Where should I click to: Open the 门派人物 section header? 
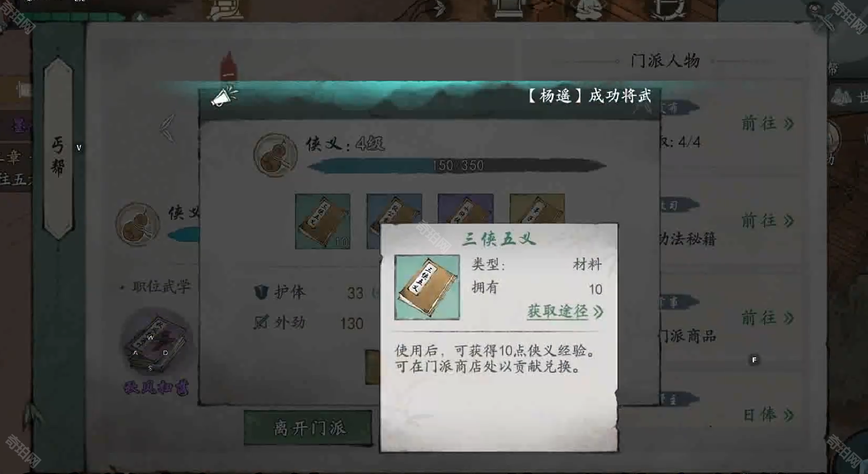tap(665, 61)
